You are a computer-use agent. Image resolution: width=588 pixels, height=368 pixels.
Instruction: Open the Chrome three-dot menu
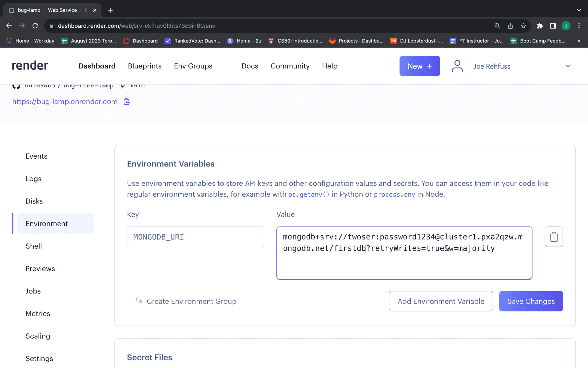click(579, 26)
